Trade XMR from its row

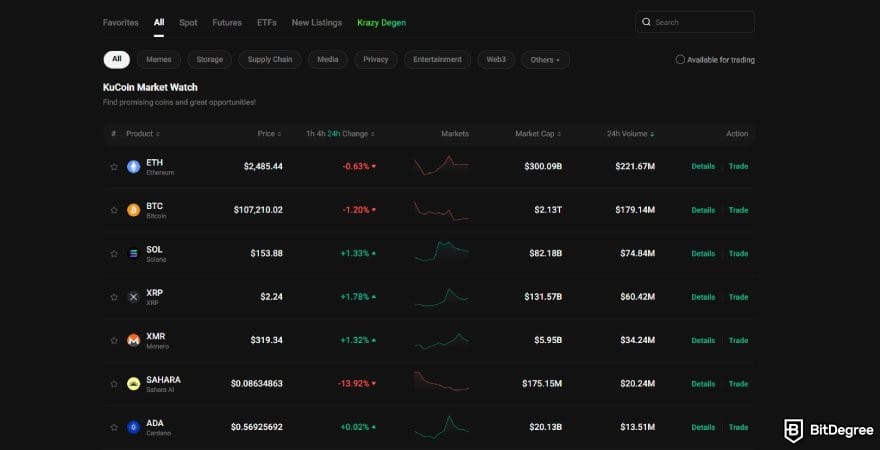click(738, 341)
